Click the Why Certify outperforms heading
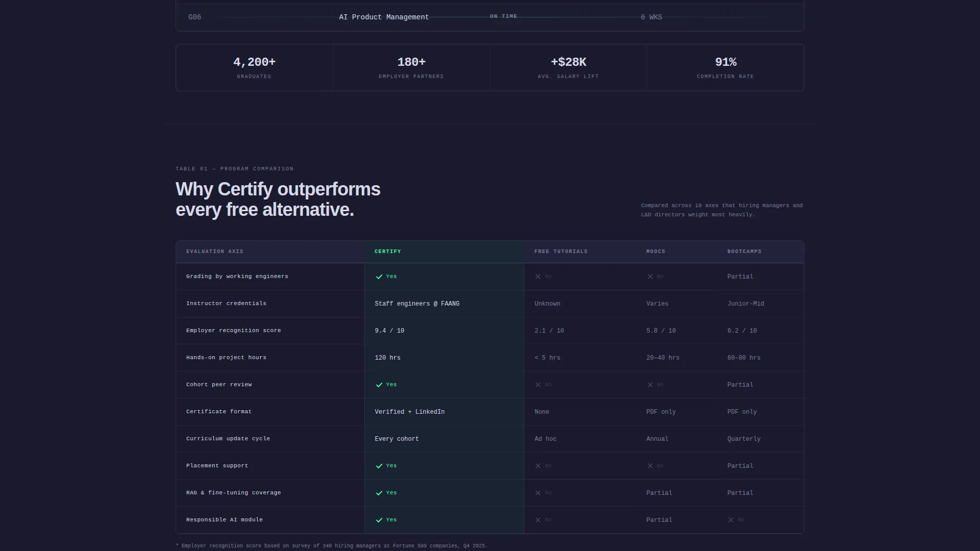 pos(278,199)
